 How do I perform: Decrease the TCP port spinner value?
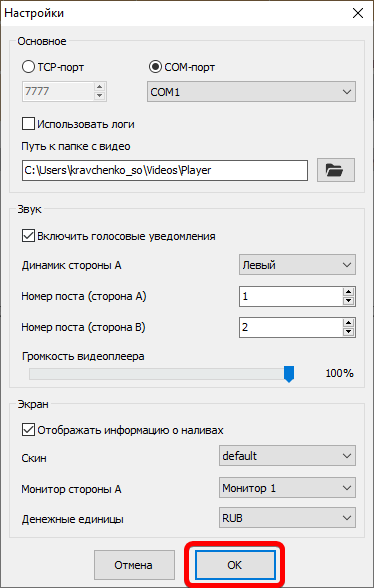pos(99,96)
